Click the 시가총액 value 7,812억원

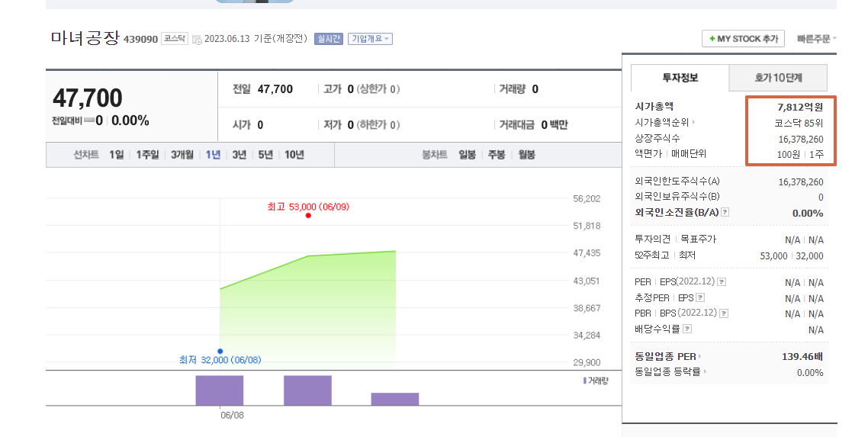[x=800, y=107]
